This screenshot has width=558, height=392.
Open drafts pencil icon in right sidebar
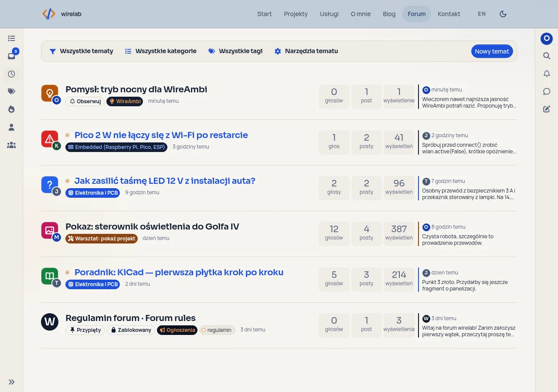(547, 109)
